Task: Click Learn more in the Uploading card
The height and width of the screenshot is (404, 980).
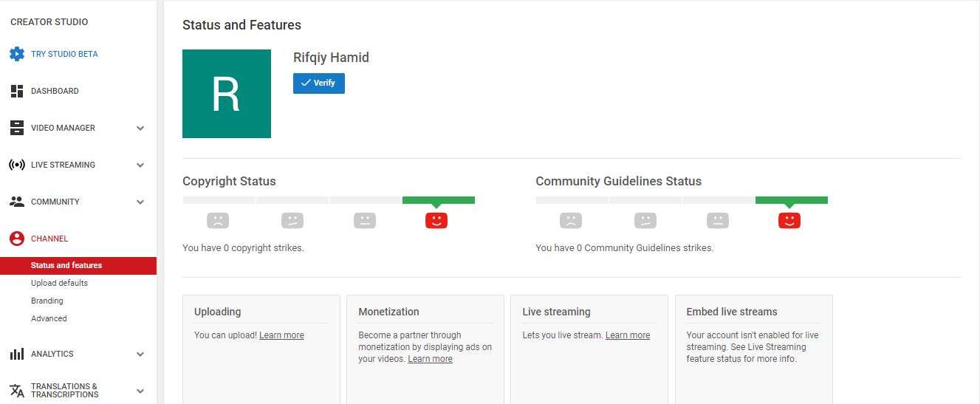Action: tap(281, 335)
